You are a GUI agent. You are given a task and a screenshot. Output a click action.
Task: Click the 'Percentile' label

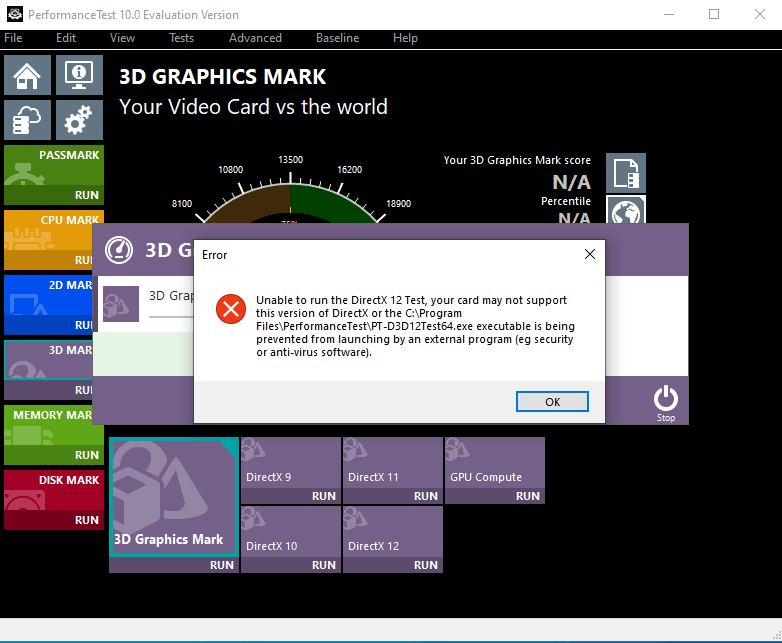tap(566, 201)
